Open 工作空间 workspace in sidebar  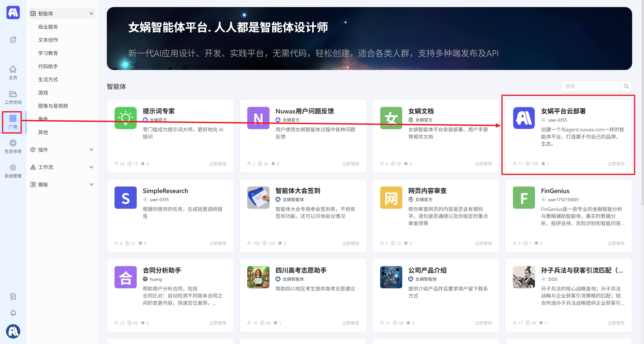[13, 98]
